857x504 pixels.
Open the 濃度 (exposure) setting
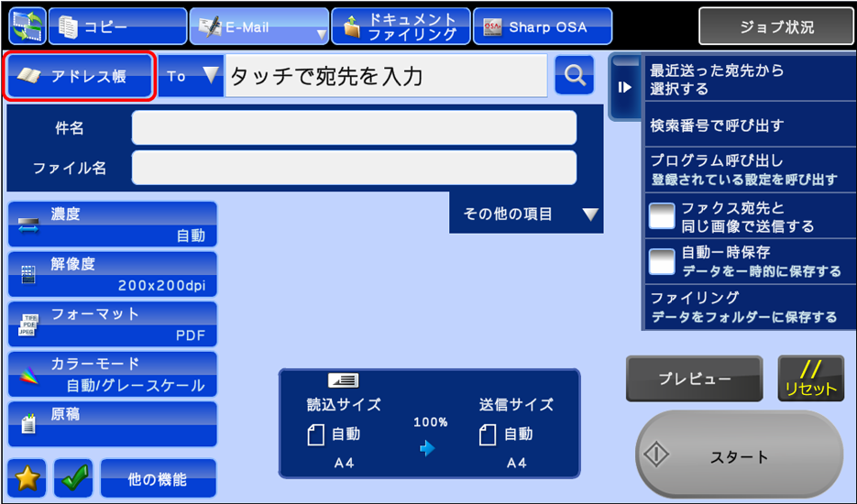[x=113, y=225]
